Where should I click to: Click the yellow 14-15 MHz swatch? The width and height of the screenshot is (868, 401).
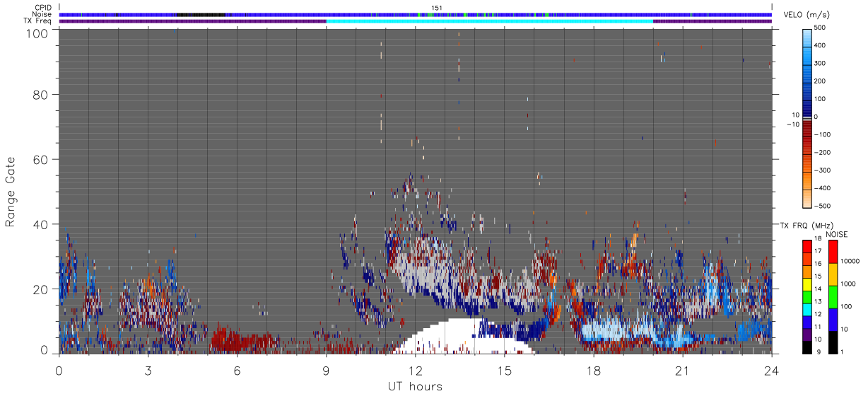point(807,284)
